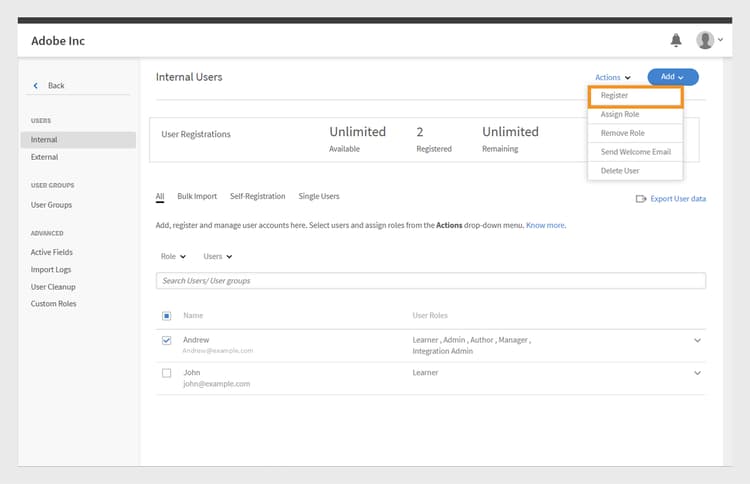Open the Users filter dropdown
This screenshot has height=484, width=750.
217,257
